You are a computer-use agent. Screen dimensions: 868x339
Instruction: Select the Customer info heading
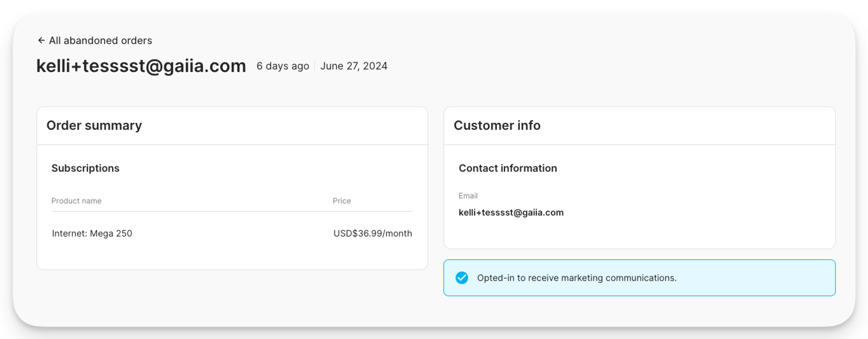(x=497, y=125)
